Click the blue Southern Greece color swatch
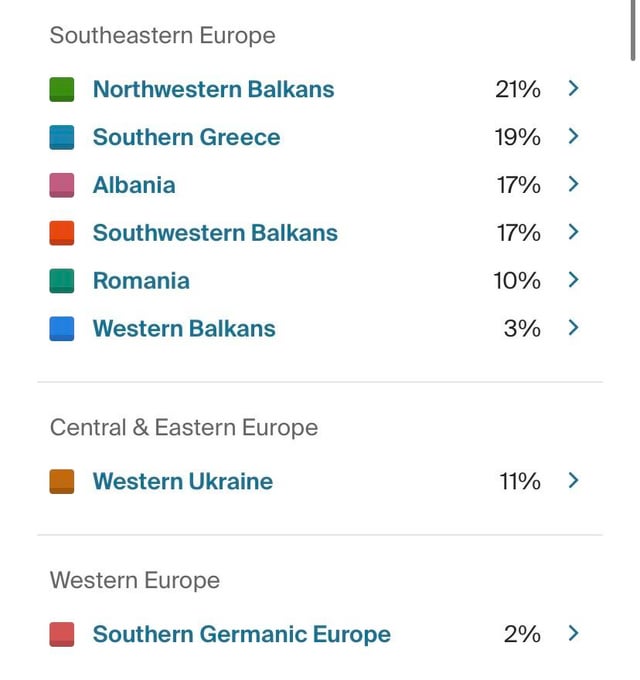Screen dimensions: 640x680 click(63, 137)
